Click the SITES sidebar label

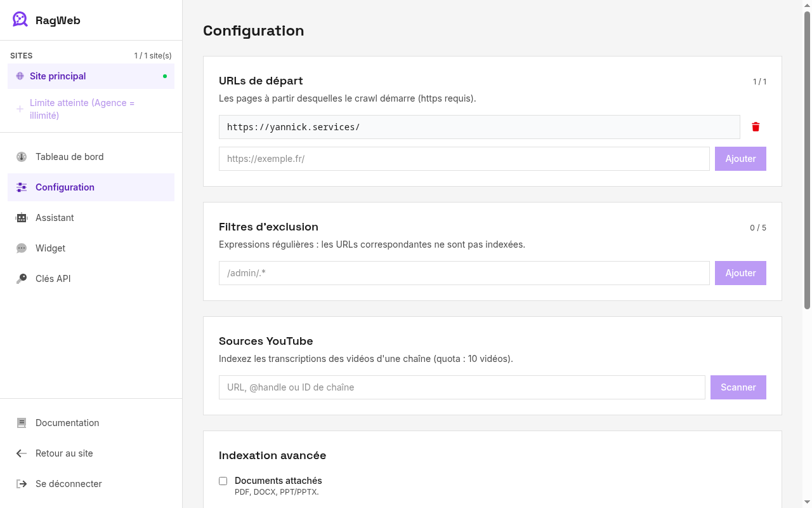22,56
